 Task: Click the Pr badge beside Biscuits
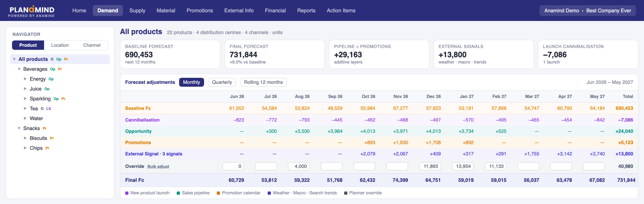pos(52,138)
